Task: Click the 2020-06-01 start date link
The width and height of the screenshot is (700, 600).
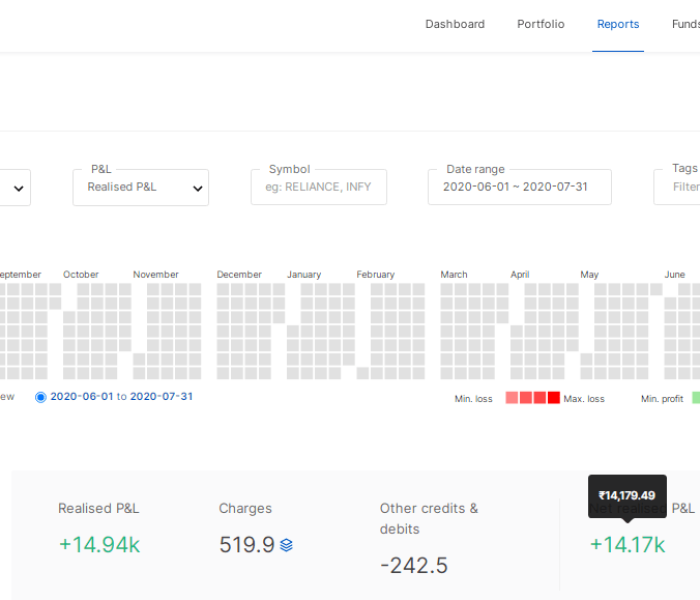Action: click(x=82, y=397)
